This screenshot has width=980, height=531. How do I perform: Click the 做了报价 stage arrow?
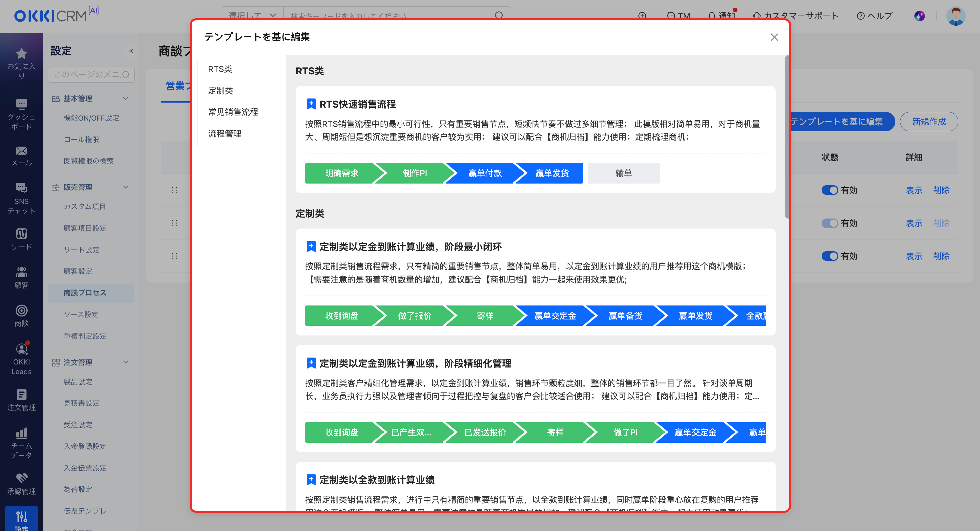coord(415,316)
